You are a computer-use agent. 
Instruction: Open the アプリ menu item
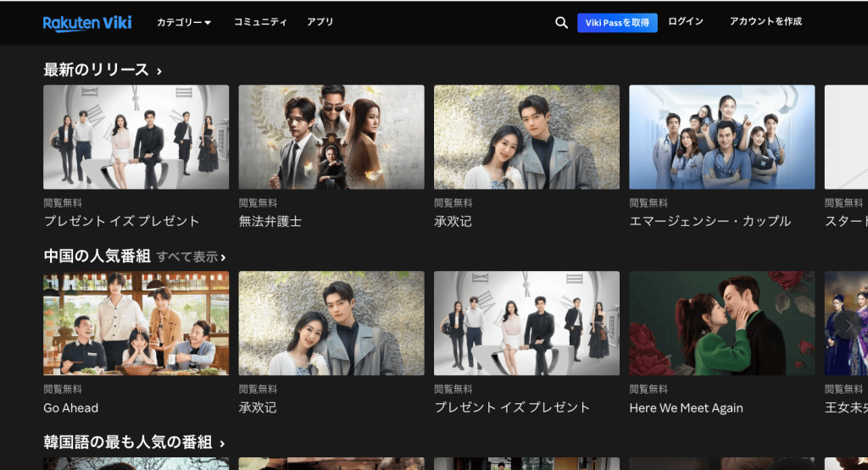tap(320, 22)
